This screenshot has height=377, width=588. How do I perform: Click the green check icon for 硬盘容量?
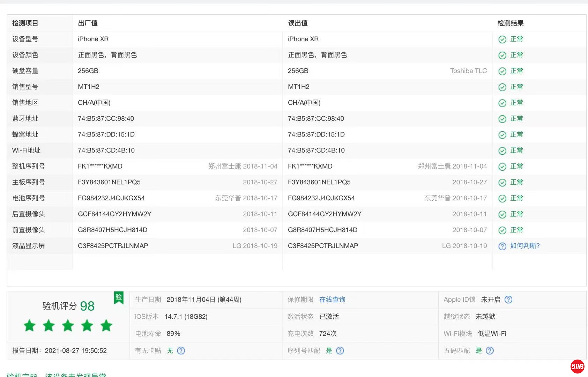[502, 71]
